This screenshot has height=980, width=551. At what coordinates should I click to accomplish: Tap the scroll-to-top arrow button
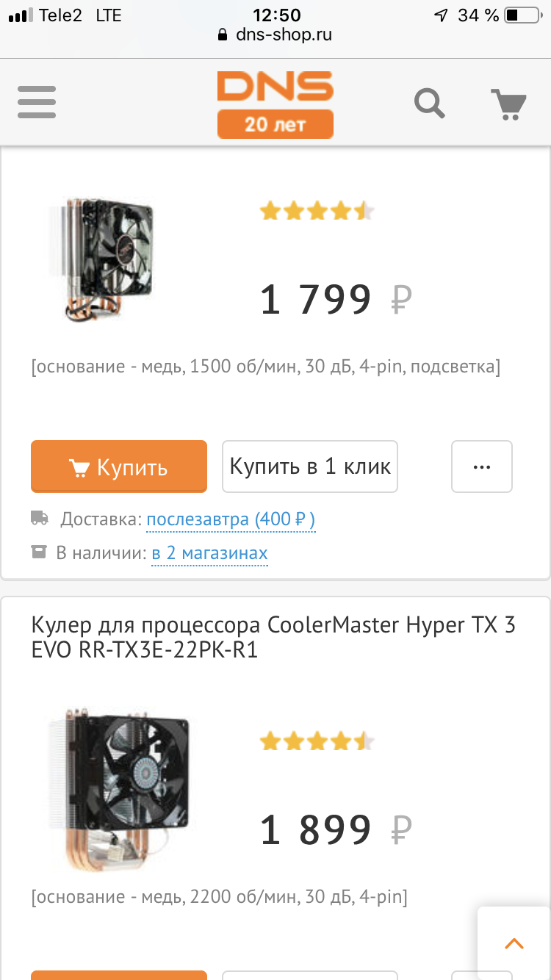tap(514, 943)
